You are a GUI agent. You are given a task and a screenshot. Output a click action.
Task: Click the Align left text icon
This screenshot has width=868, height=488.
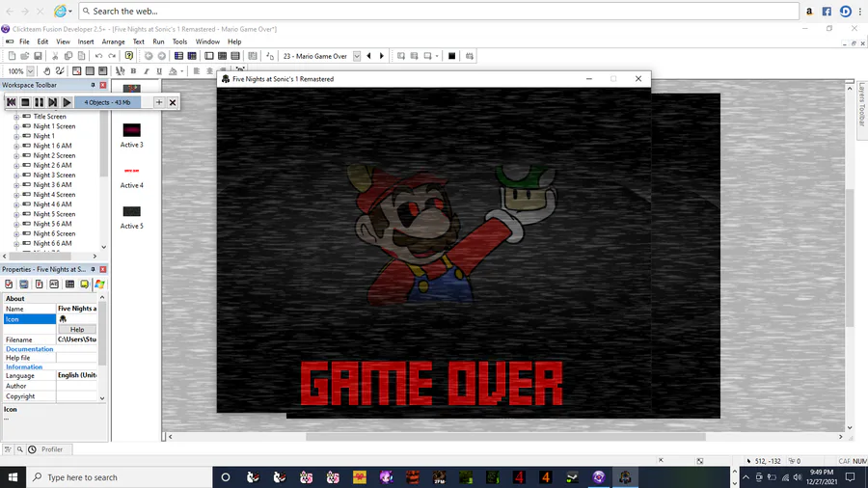(196, 70)
